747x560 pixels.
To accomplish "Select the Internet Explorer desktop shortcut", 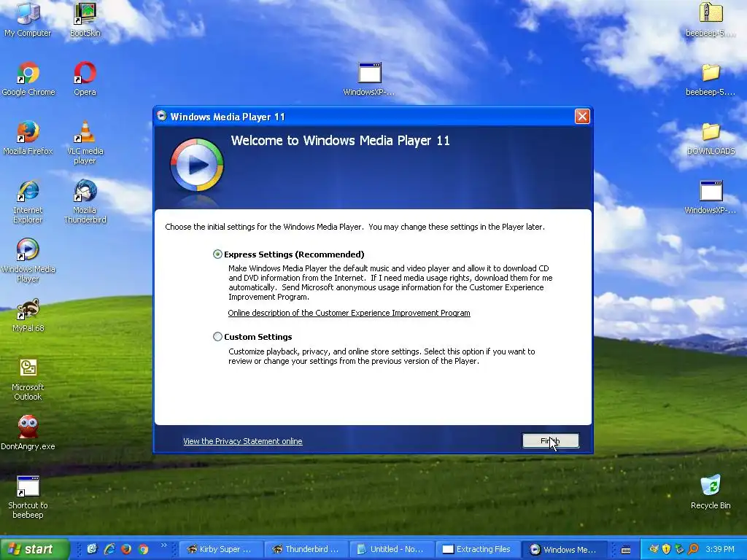I will [x=28, y=202].
